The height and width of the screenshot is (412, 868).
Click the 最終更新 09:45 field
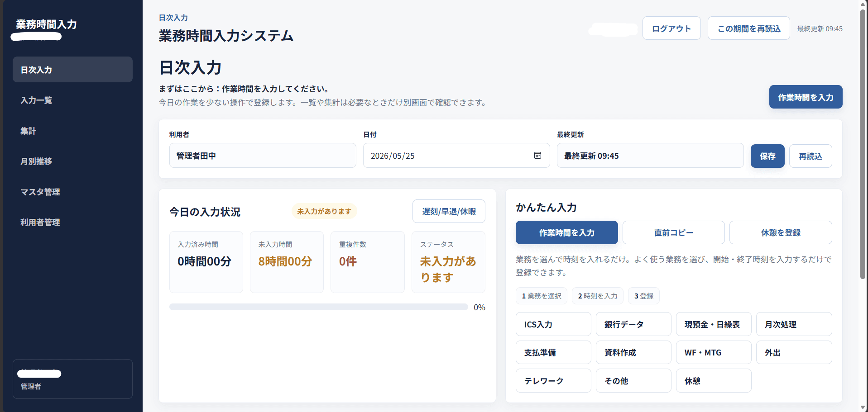pos(650,156)
